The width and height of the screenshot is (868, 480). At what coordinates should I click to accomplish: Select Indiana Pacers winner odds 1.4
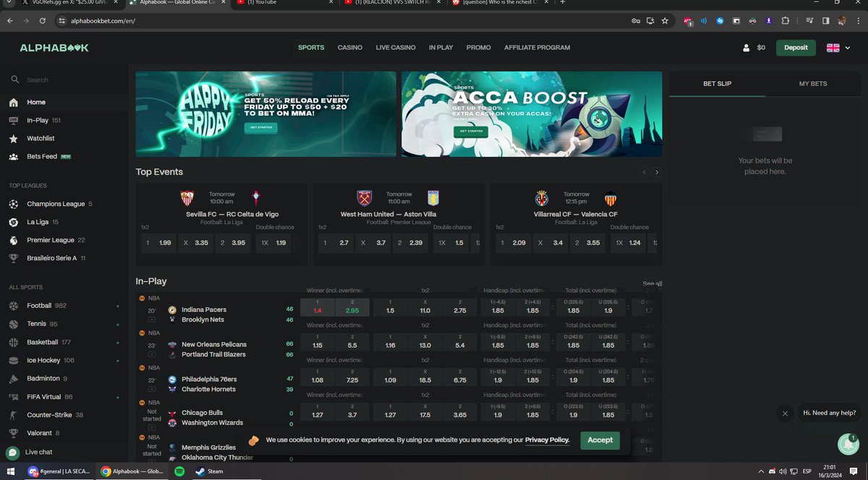tap(318, 307)
